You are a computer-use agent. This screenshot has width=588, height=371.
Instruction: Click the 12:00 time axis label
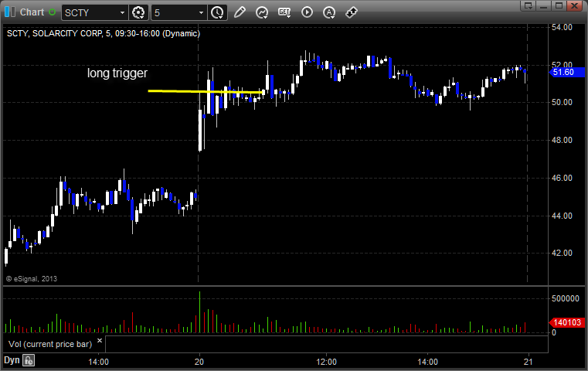coord(326,362)
